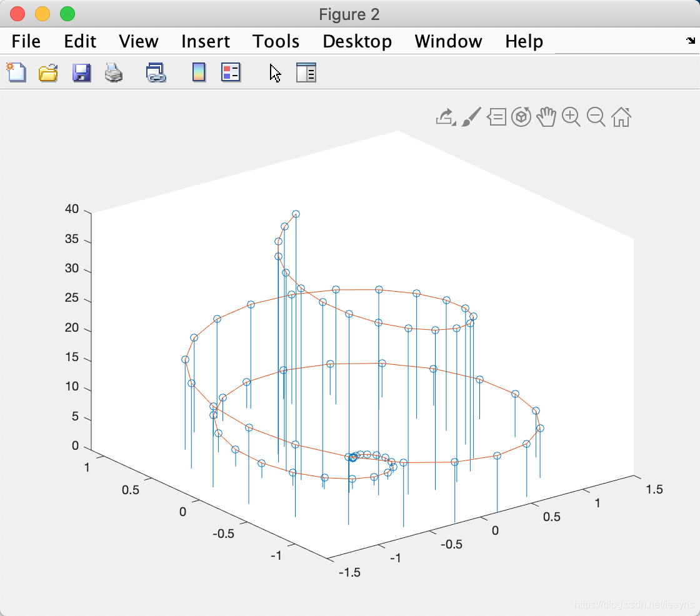Open the Tools menu
700x616 pixels.
tap(276, 41)
